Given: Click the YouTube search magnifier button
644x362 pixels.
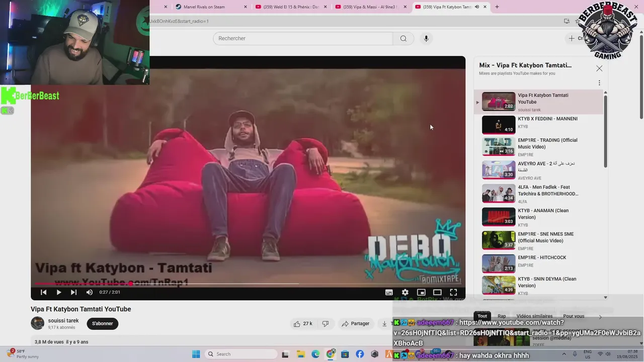Looking at the screenshot, I should click(404, 39).
